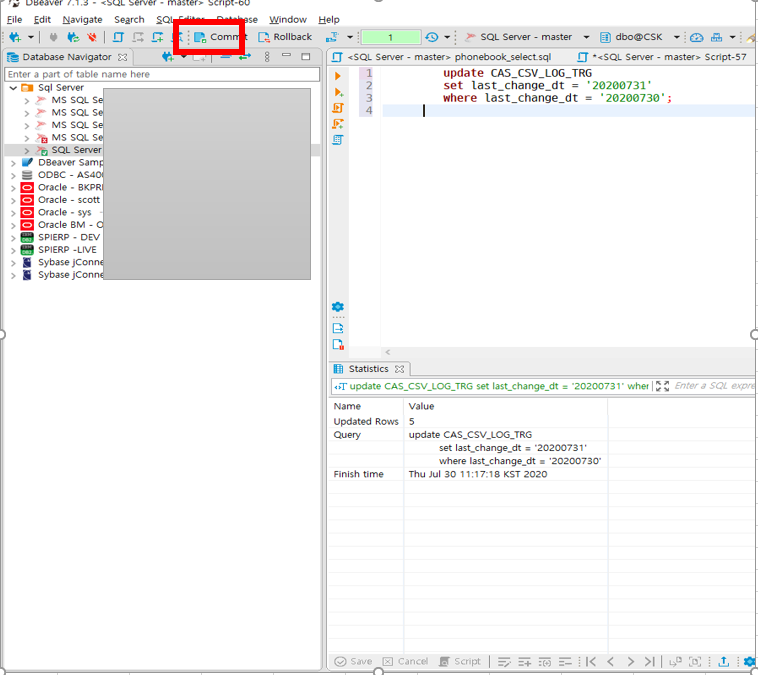Open the transaction log dropdown arrow
This screenshot has height=675, width=758.
click(447, 37)
